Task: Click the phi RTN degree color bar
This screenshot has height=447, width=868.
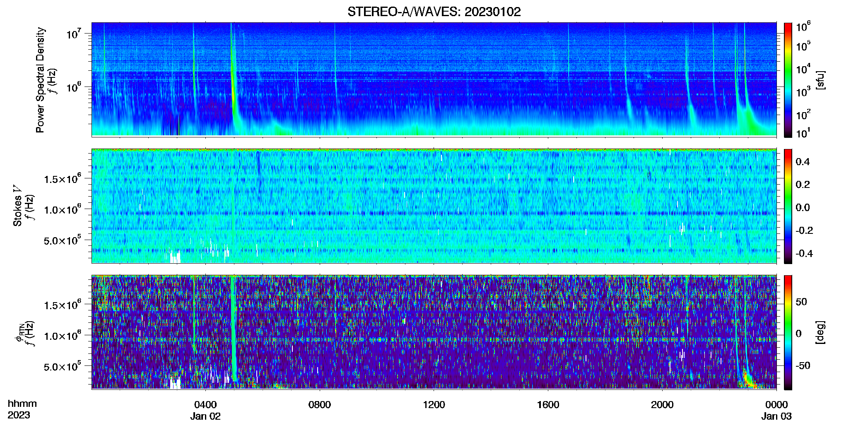Action: 788,332
